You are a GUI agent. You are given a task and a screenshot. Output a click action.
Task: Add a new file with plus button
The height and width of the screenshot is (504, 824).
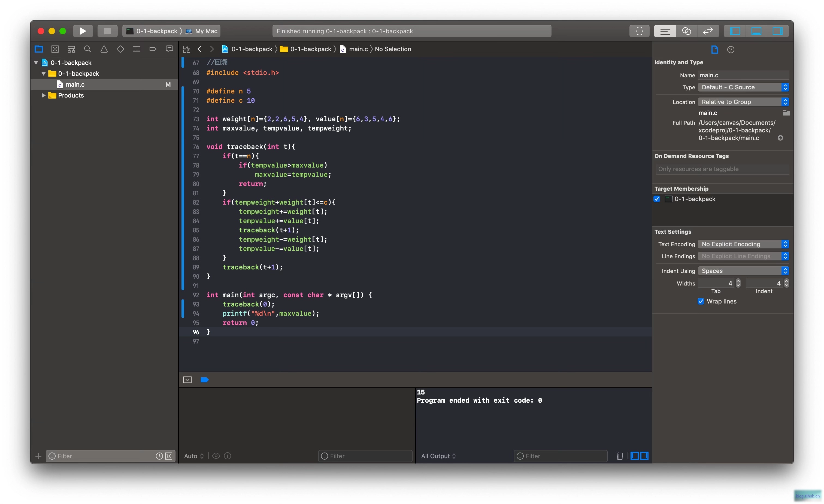38,456
